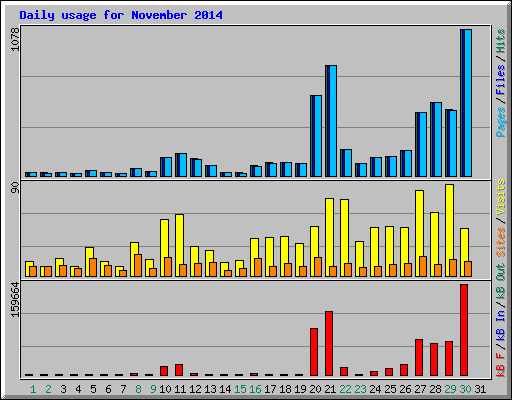Select day 19 on the x-axis
The image size is (512, 400).
(x=300, y=389)
